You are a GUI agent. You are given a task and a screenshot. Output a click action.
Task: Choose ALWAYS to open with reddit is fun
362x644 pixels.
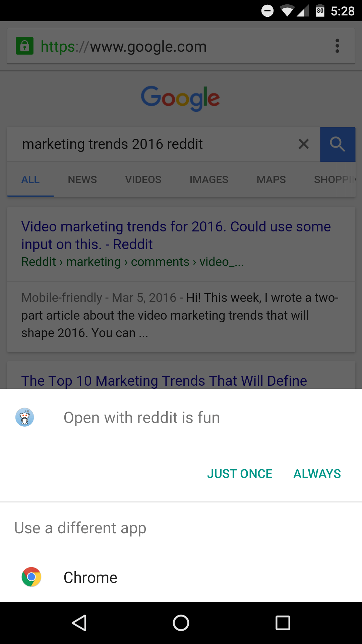point(317,474)
